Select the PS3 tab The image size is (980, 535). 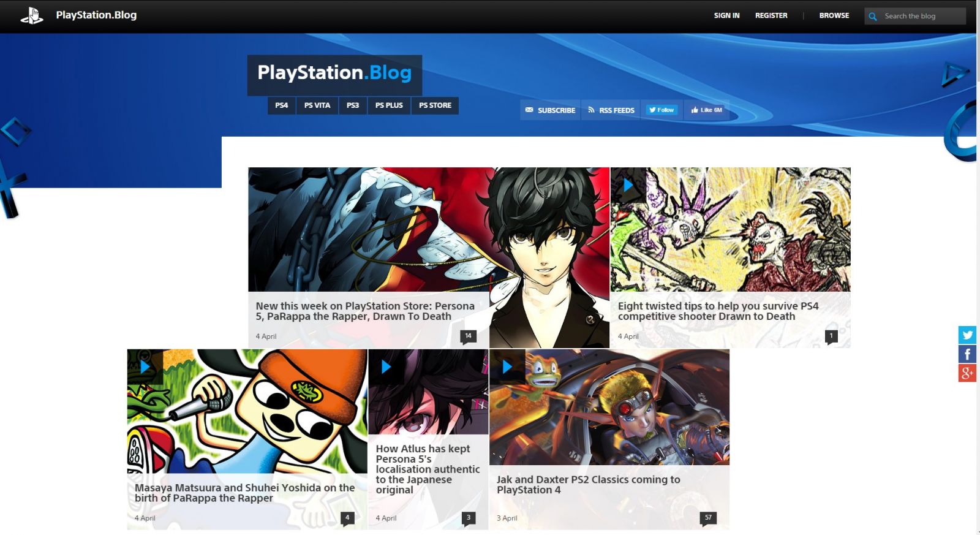click(353, 105)
